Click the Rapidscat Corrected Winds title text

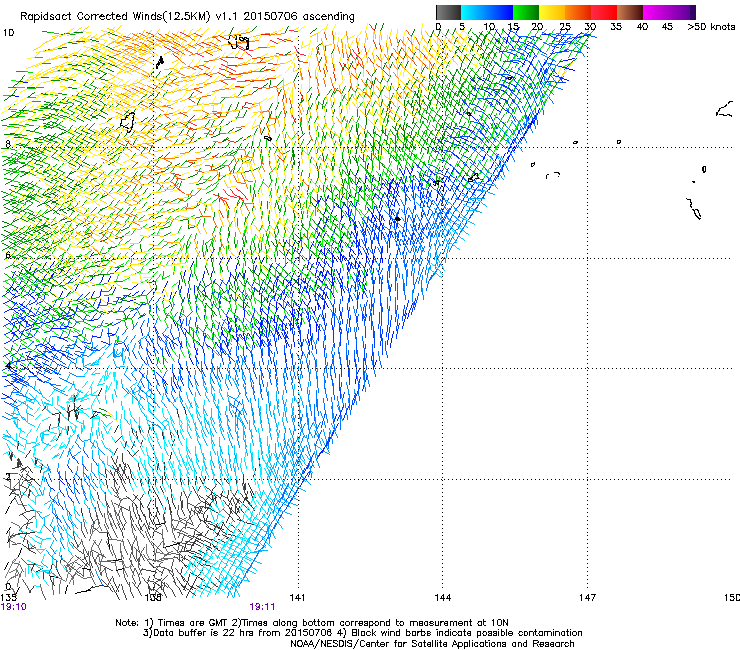coord(187,16)
